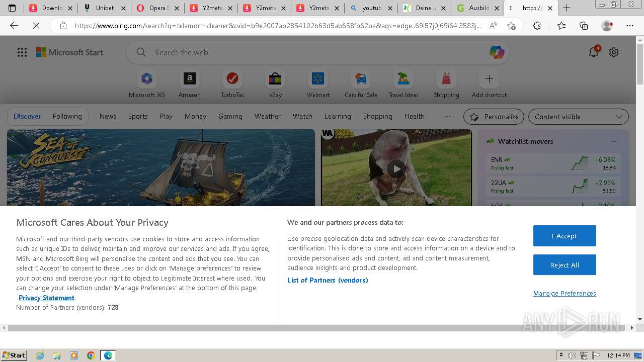Screen dimensions: 644x362
Task: Click the Reject All button
Action: (x=565, y=265)
